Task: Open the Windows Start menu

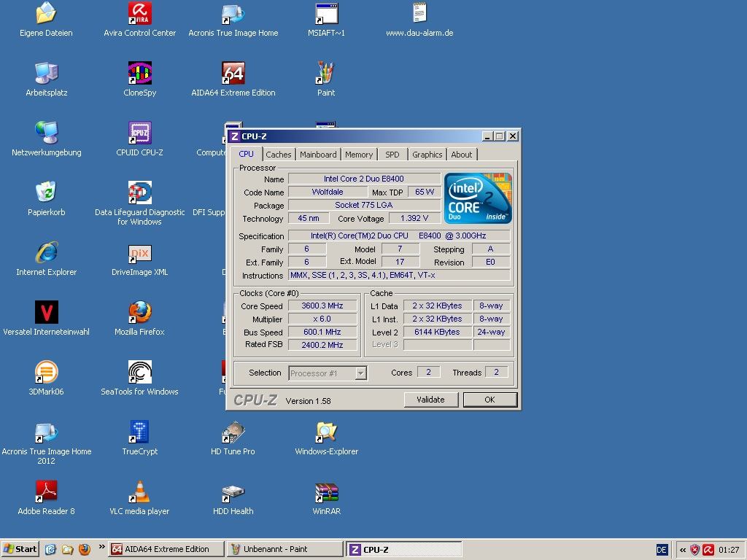Action: pos(20,549)
